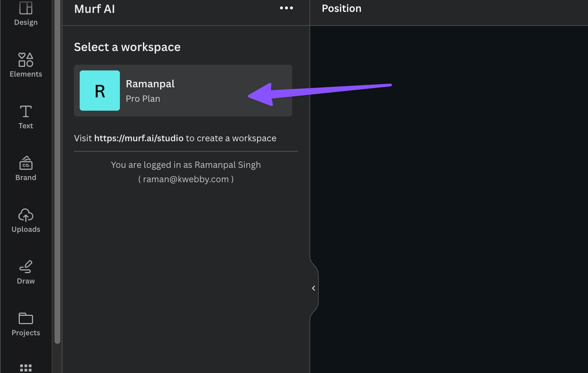Click the Pro Plan label
This screenshot has width=588, height=373.
(x=143, y=99)
